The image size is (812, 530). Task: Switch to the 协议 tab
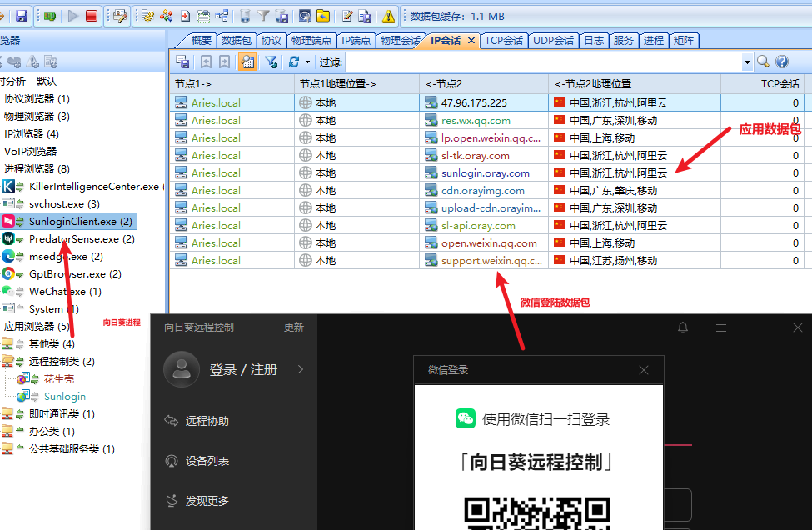(x=271, y=40)
